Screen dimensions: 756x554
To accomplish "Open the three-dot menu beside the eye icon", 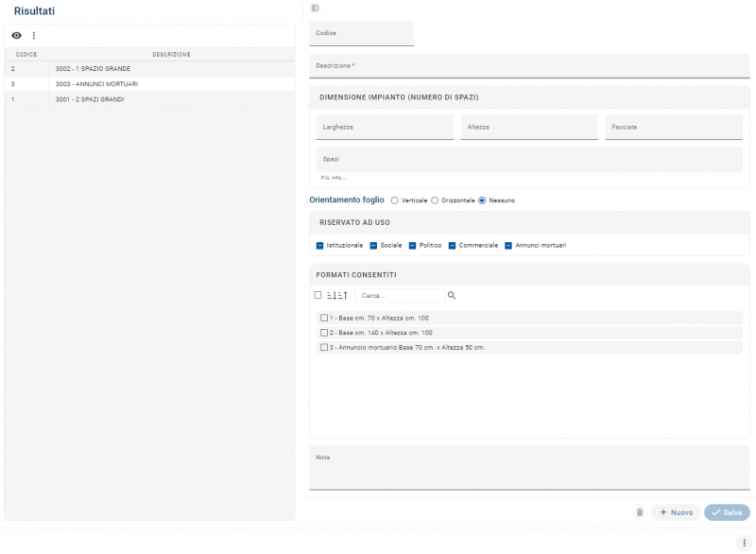I will tap(34, 35).
